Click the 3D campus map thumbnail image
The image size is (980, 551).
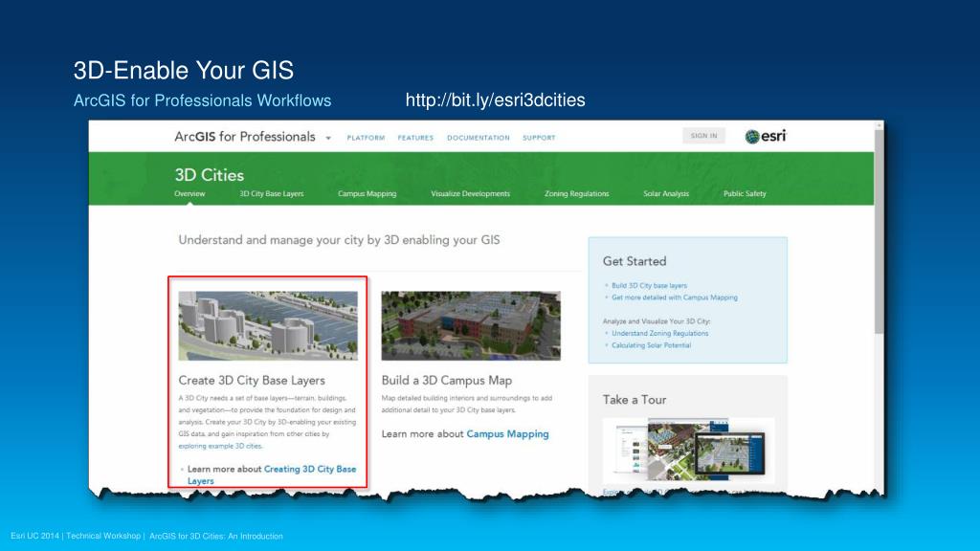[471, 325]
